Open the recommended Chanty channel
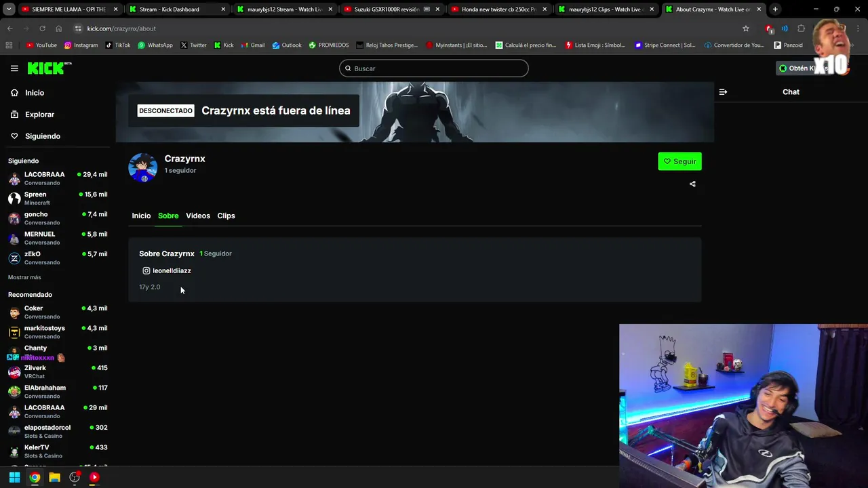 pyautogui.click(x=58, y=352)
